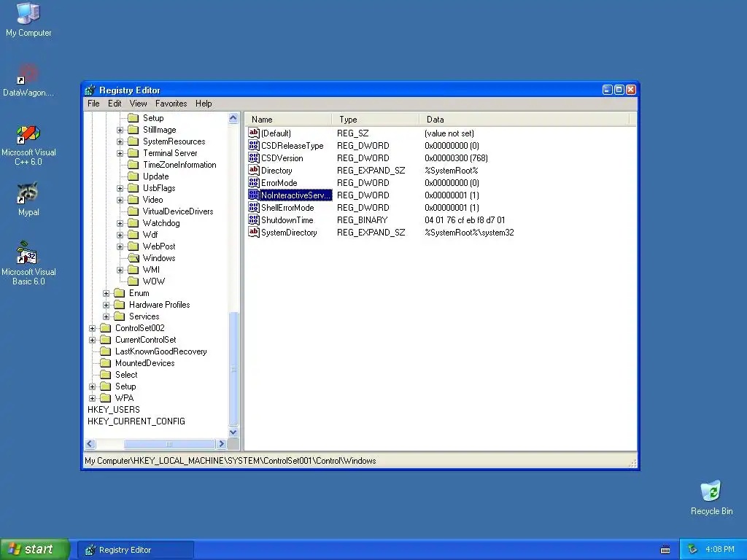Viewport: 747px width, 560px height.
Task: Select the WPA key label
Action: pos(124,398)
